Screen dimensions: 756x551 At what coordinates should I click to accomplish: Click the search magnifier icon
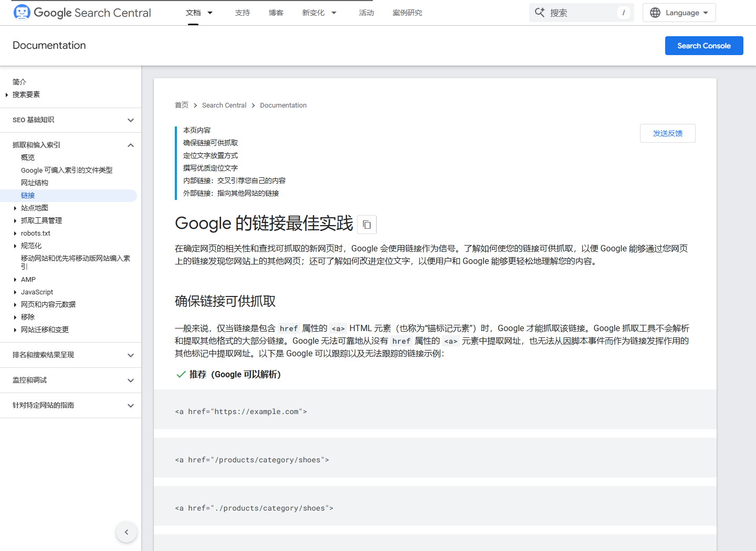coord(540,13)
